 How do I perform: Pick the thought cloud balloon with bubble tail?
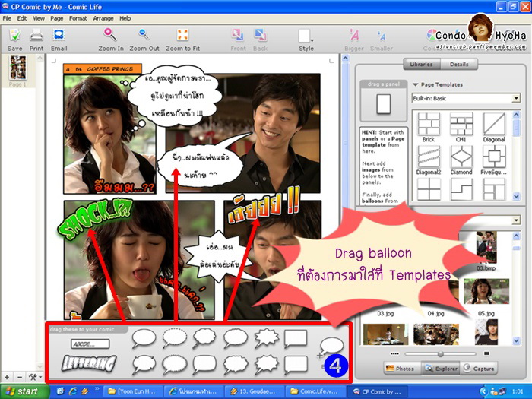(x=204, y=338)
